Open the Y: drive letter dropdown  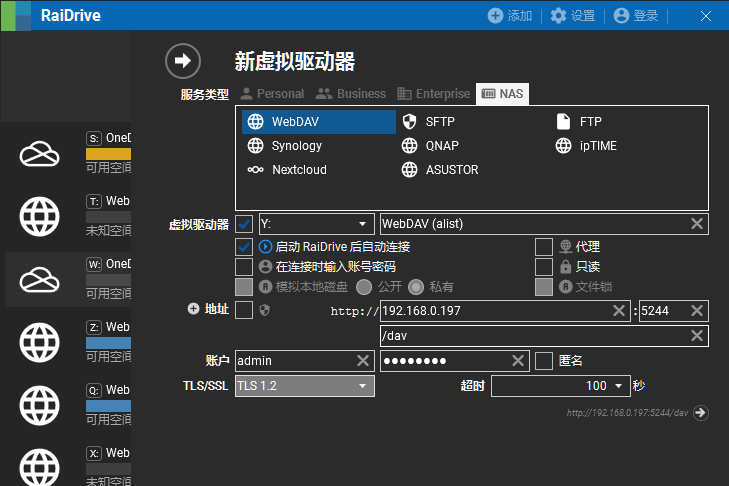click(317, 224)
